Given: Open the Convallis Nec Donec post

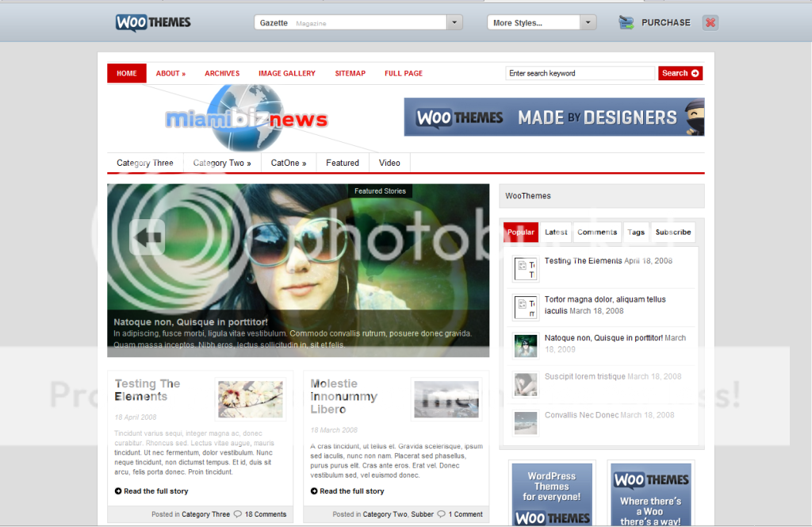Looking at the screenshot, I should pos(581,415).
